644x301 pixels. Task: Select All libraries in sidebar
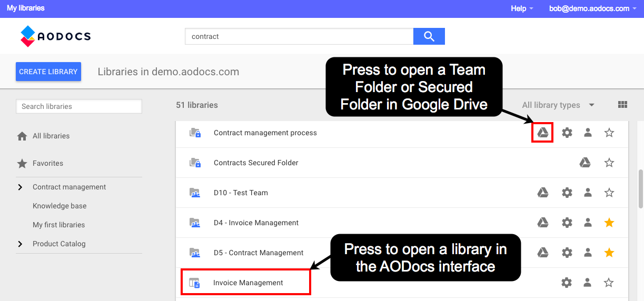tap(51, 136)
